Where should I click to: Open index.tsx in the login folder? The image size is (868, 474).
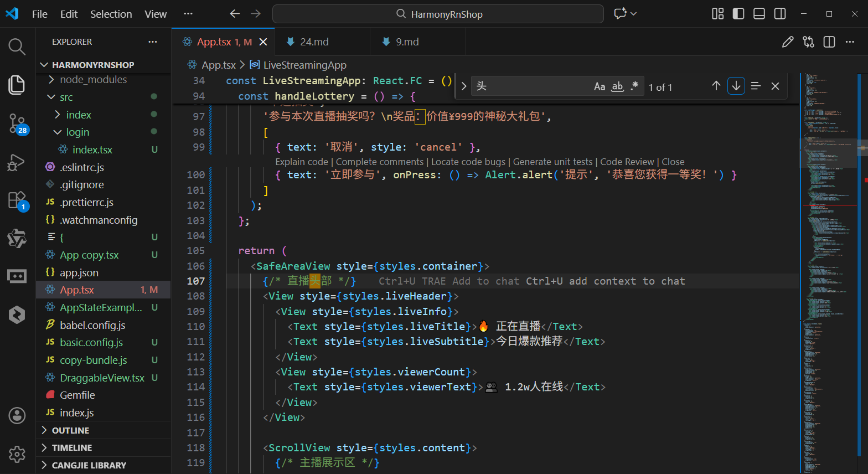click(92, 150)
